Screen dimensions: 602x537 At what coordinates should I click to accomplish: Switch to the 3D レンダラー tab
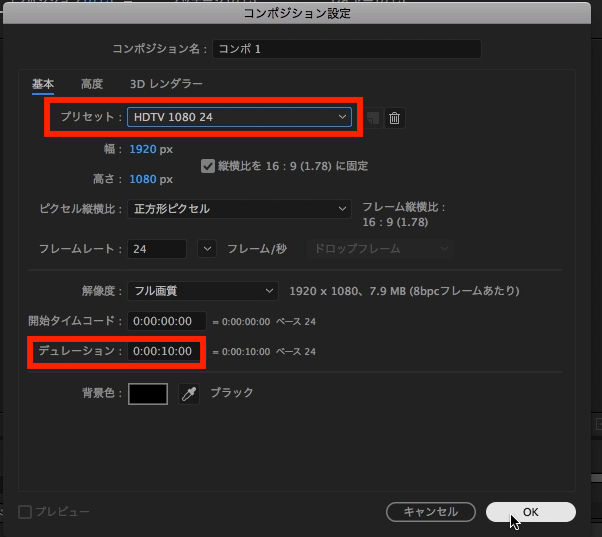166,84
